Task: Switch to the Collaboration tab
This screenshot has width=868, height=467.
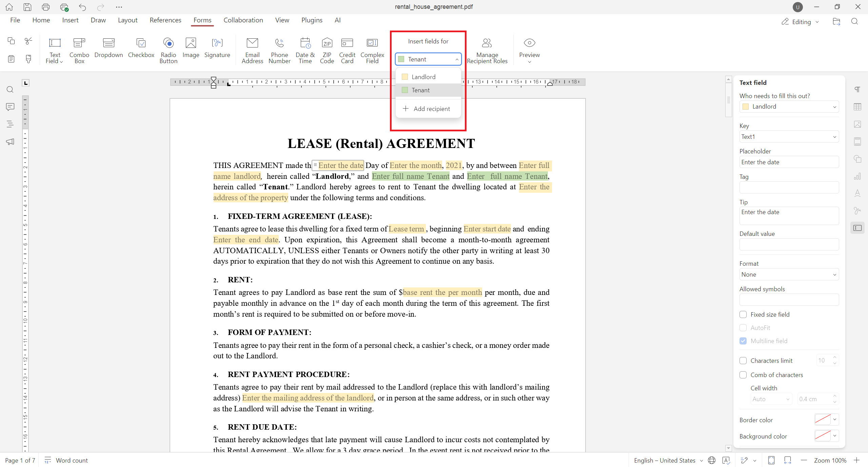Action: 243,20
